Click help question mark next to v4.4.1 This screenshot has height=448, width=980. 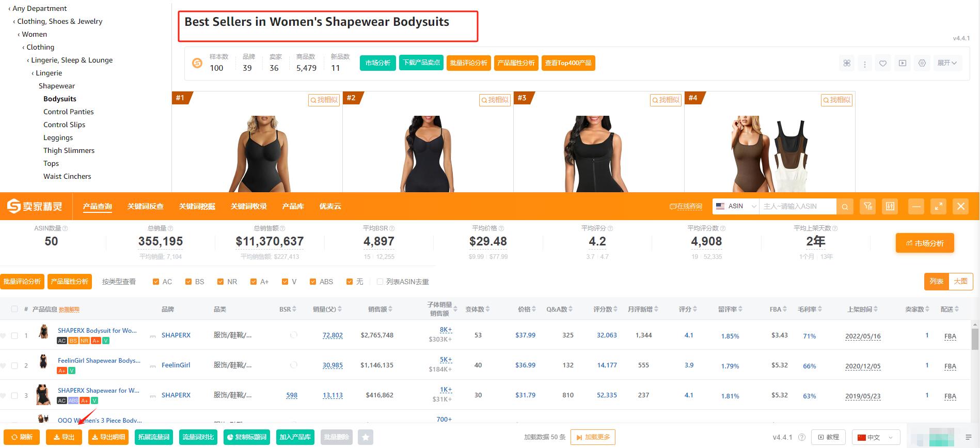801,437
